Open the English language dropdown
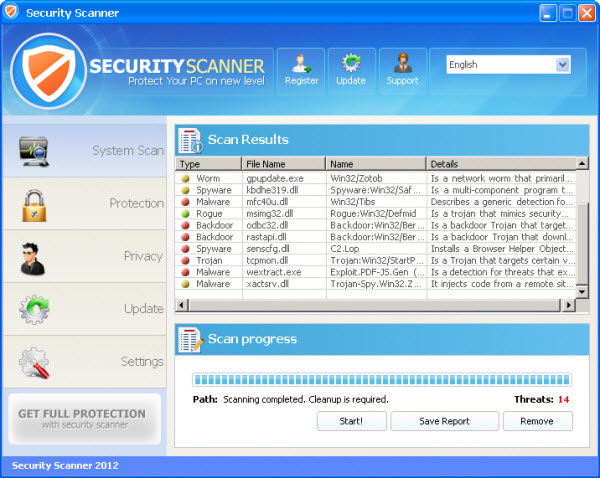The image size is (600, 478). pos(508,65)
